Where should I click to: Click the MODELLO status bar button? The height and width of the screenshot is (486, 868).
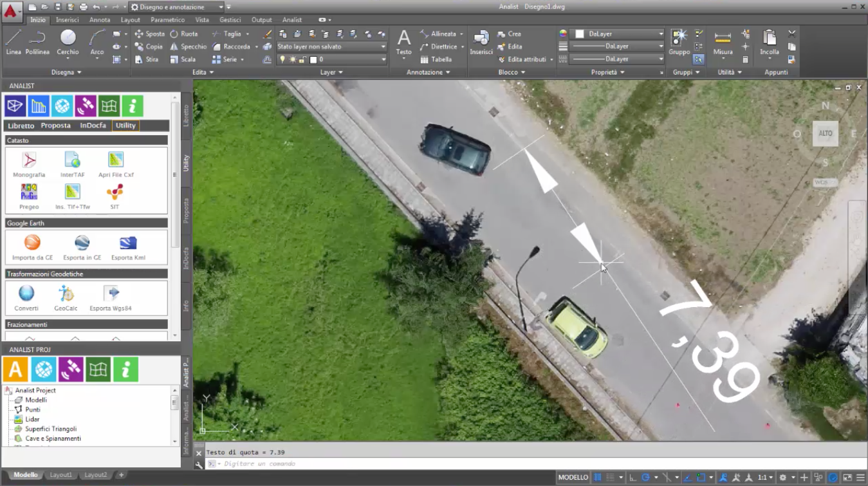coord(573,478)
